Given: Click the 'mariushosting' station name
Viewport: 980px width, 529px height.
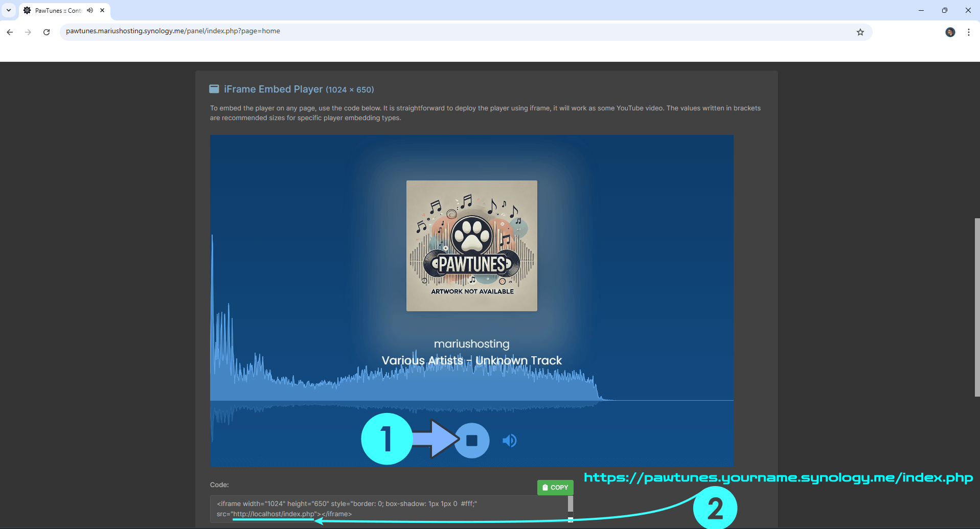Looking at the screenshot, I should 472,343.
